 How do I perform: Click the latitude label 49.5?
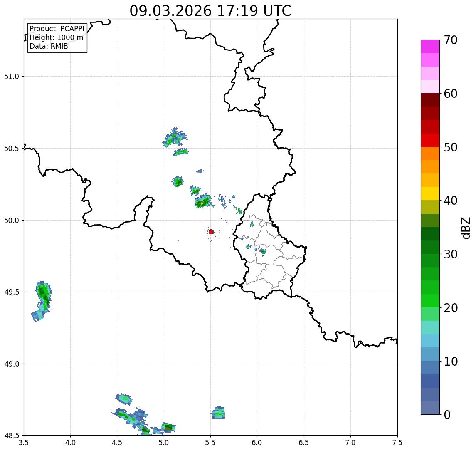coord(12,292)
